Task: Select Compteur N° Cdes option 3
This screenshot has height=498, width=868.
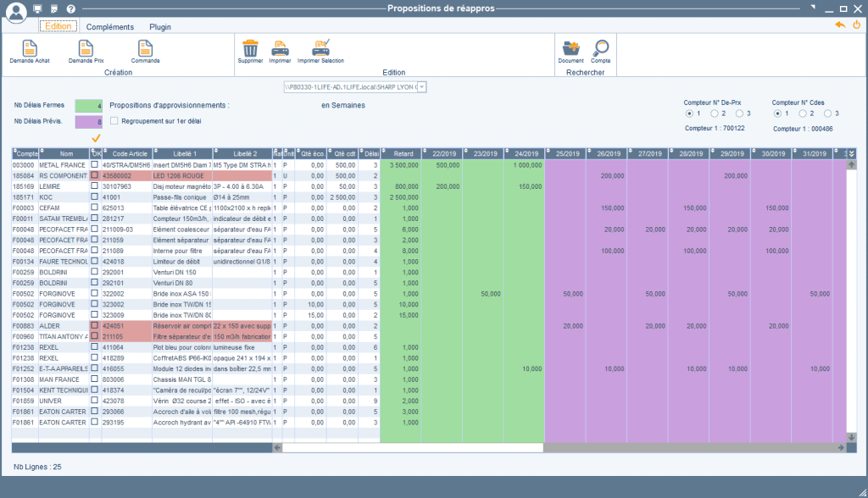Action: point(827,113)
